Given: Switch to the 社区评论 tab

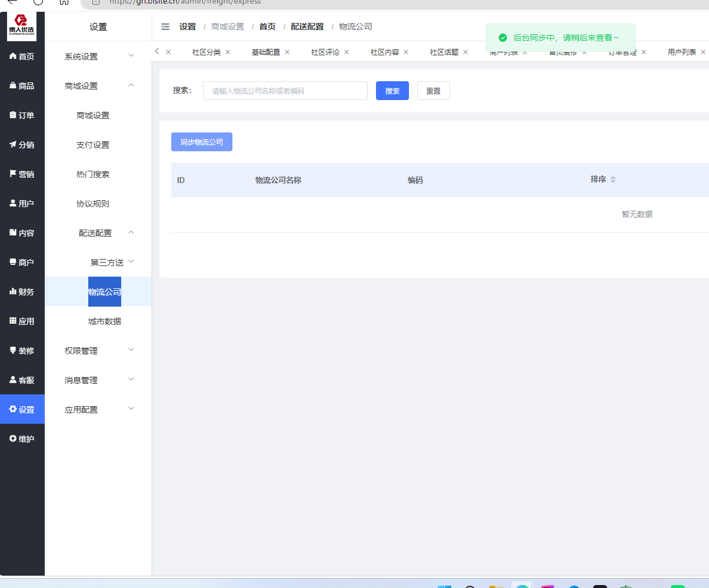Looking at the screenshot, I should (325, 52).
